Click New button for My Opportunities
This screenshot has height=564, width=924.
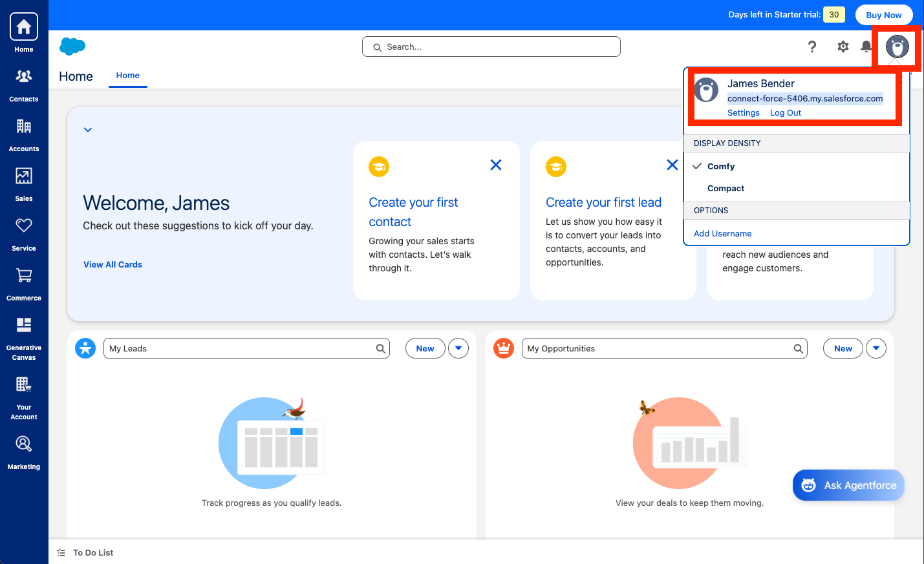click(843, 348)
